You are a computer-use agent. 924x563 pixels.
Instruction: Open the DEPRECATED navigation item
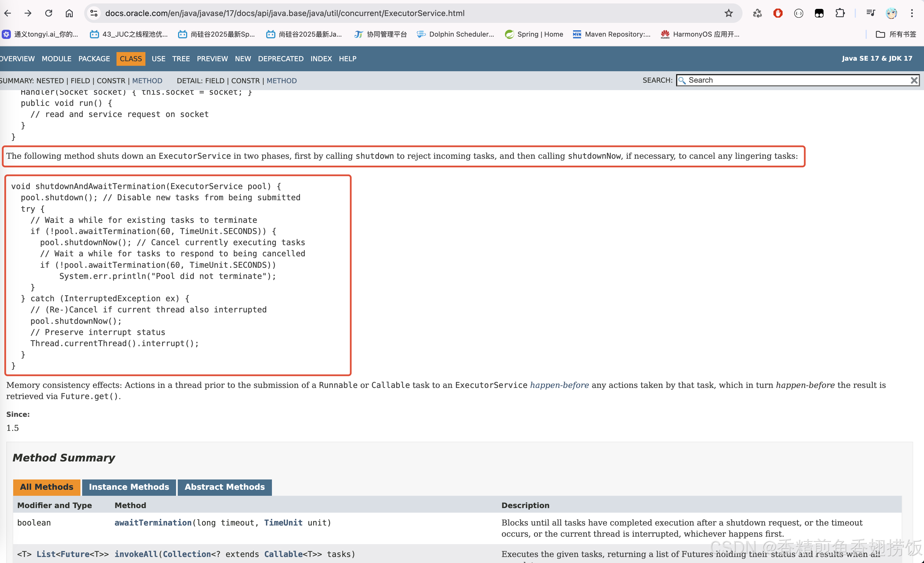tap(281, 59)
